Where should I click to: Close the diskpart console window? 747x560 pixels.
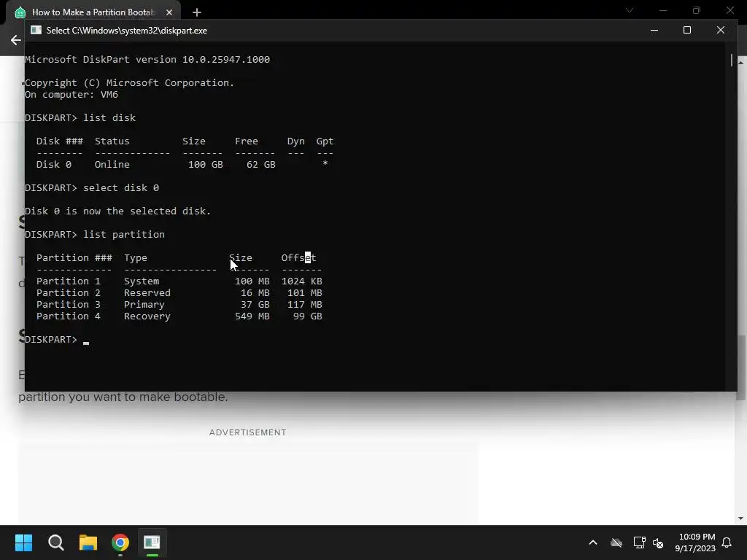[720, 30]
